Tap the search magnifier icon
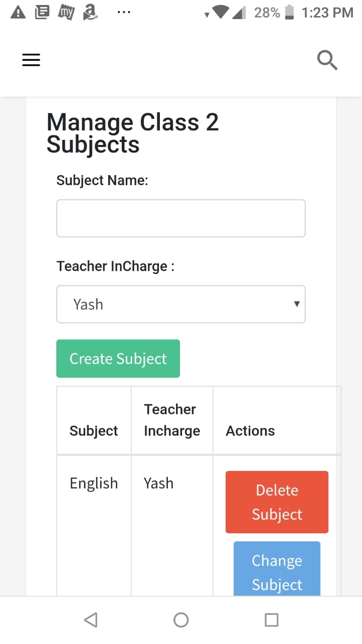The image size is (362, 644). point(327,60)
